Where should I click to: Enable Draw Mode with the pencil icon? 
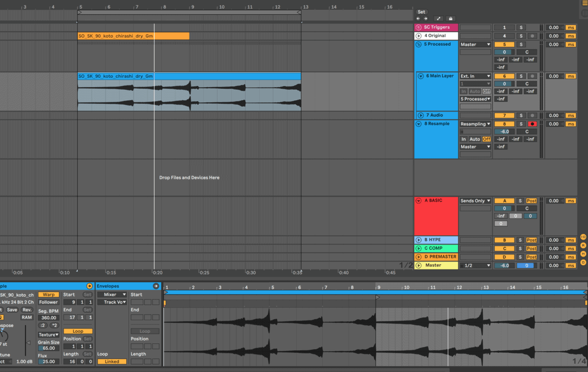coord(439,18)
